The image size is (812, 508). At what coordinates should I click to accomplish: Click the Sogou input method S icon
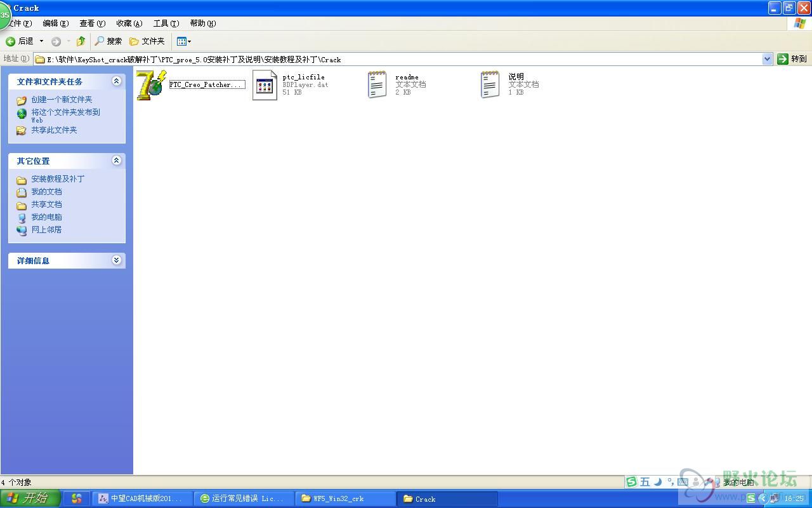[x=631, y=482]
